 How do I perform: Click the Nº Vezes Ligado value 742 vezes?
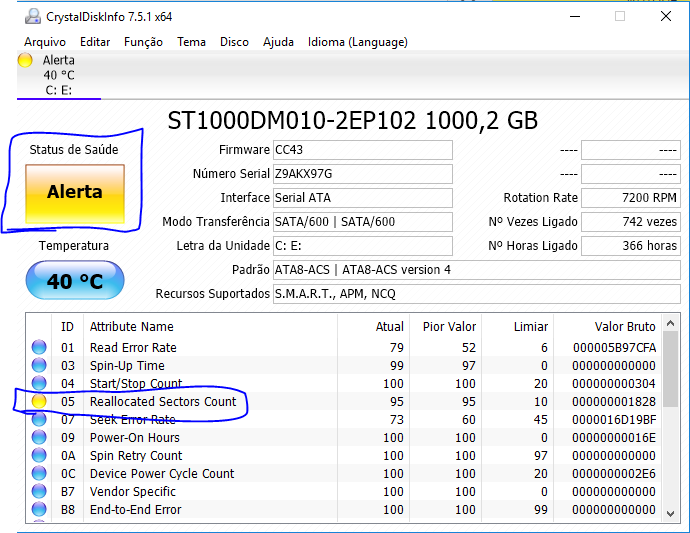[631, 222]
